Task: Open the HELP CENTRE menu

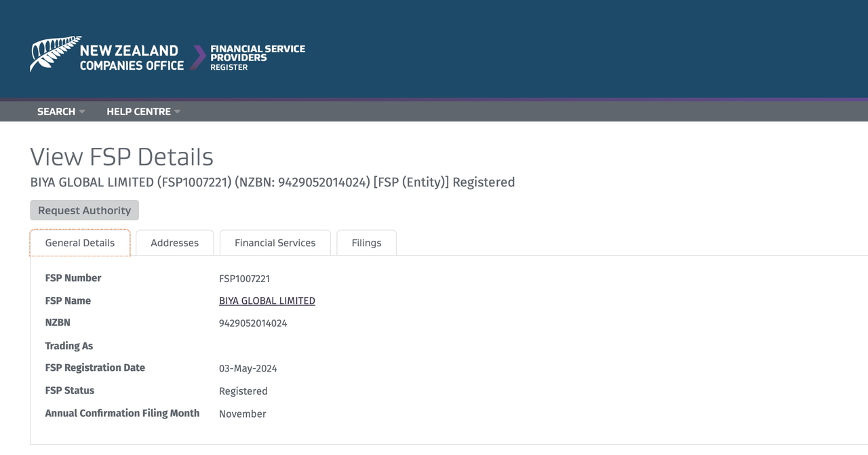Action: [x=138, y=112]
